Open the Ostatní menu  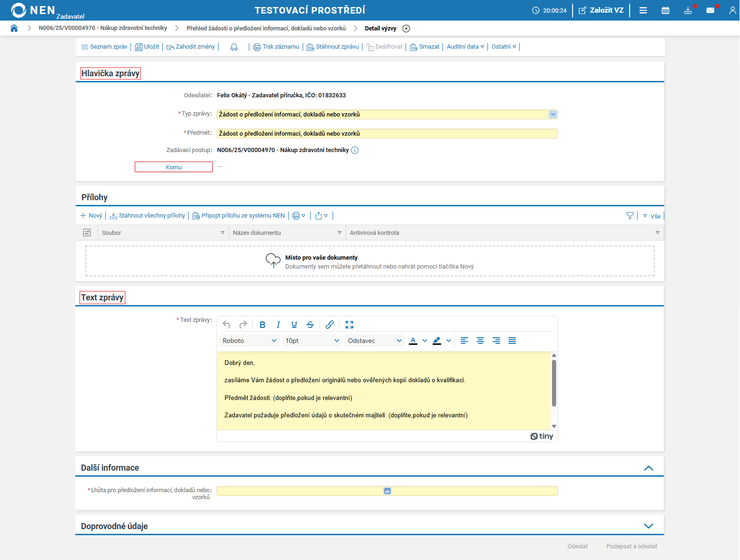503,47
